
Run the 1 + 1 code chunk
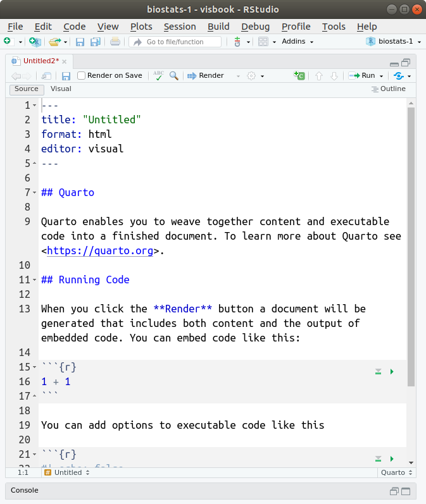[x=392, y=372]
